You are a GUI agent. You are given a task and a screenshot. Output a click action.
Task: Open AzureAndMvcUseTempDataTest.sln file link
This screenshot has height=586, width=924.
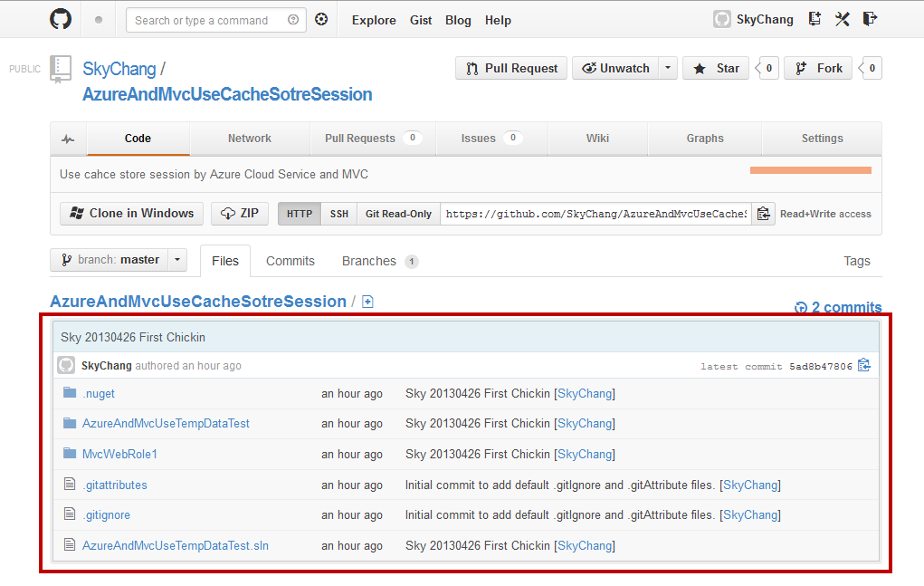(176, 545)
